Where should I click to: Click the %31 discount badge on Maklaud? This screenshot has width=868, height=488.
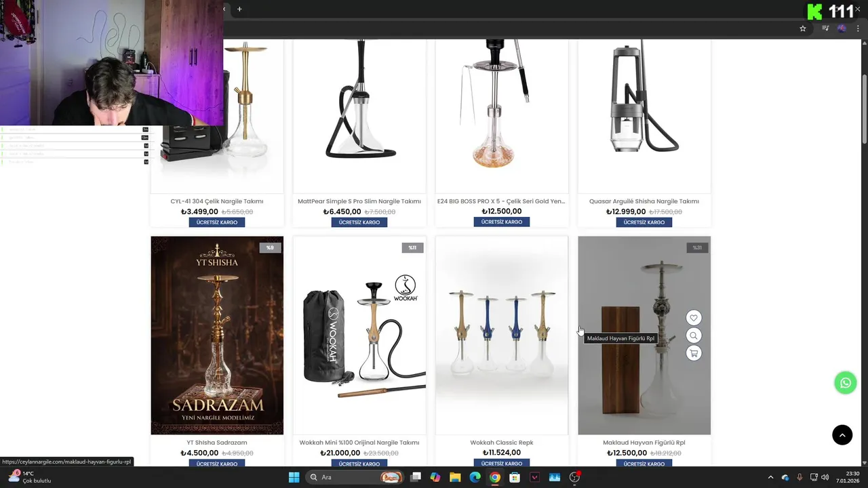[x=697, y=247]
